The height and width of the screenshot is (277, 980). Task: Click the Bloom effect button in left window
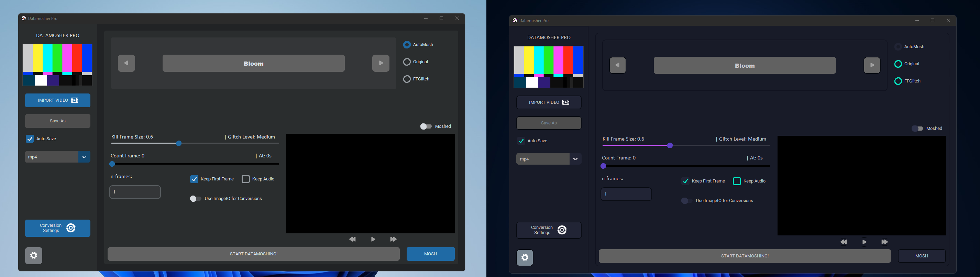[254, 63]
